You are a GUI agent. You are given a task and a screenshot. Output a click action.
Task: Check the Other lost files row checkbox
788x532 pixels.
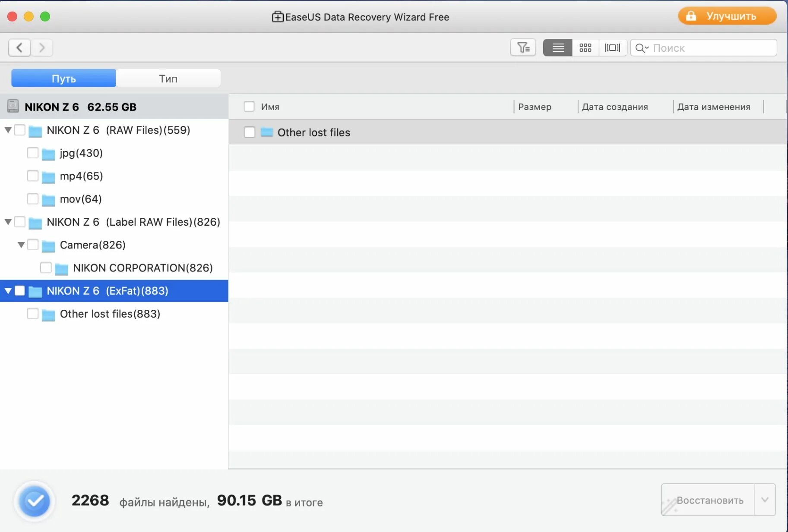coord(250,132)
